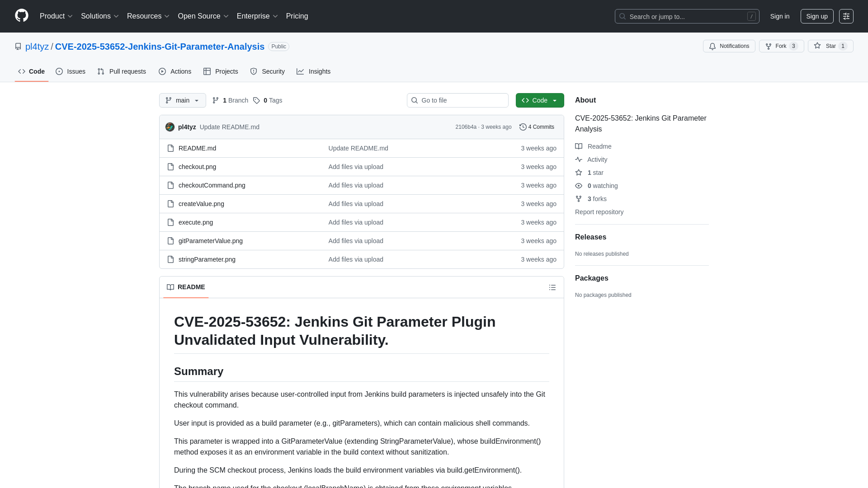Click the Sign in link

pos(780,16)
